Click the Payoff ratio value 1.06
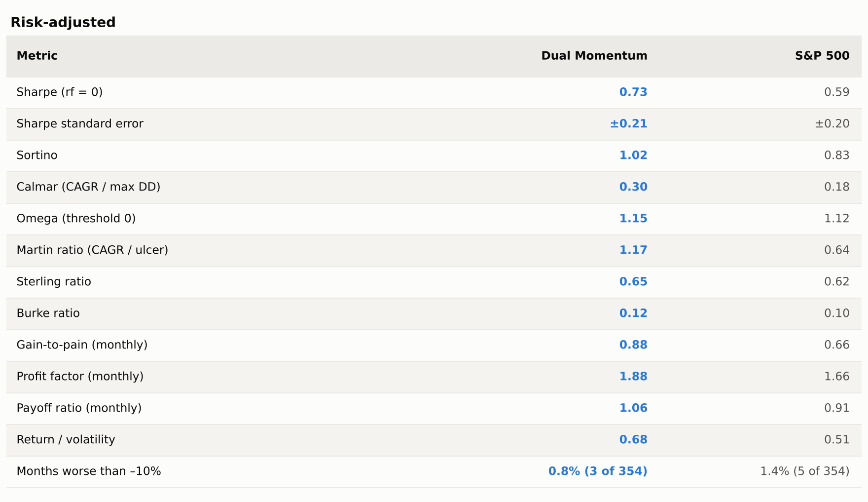The width and height of the screenshot is (868, 502). click(633, 408)
